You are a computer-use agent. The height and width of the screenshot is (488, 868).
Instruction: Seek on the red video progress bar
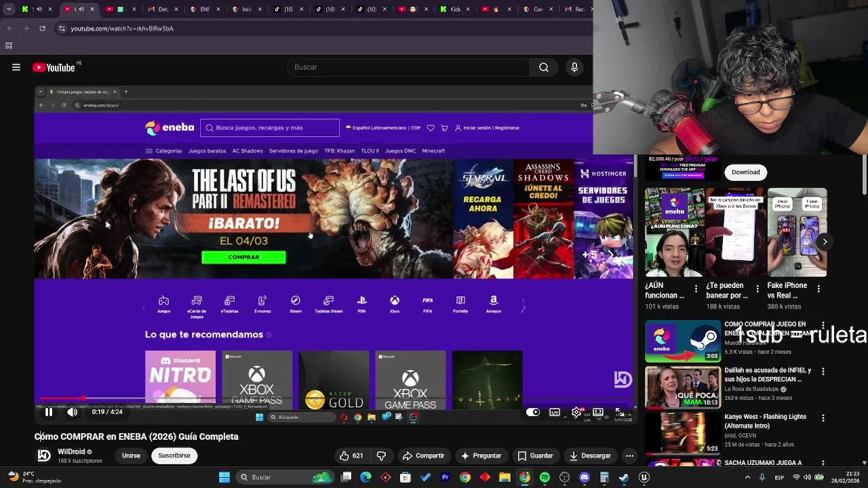point(336,399)
